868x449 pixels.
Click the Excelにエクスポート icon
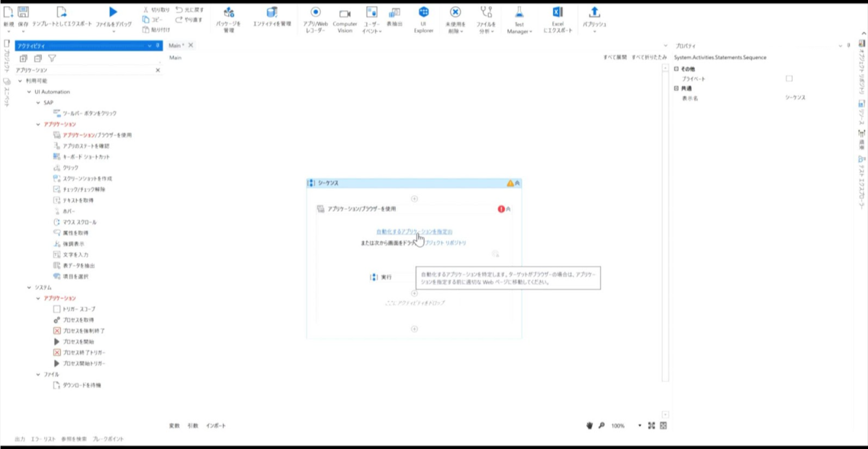[x=557, y=12]
